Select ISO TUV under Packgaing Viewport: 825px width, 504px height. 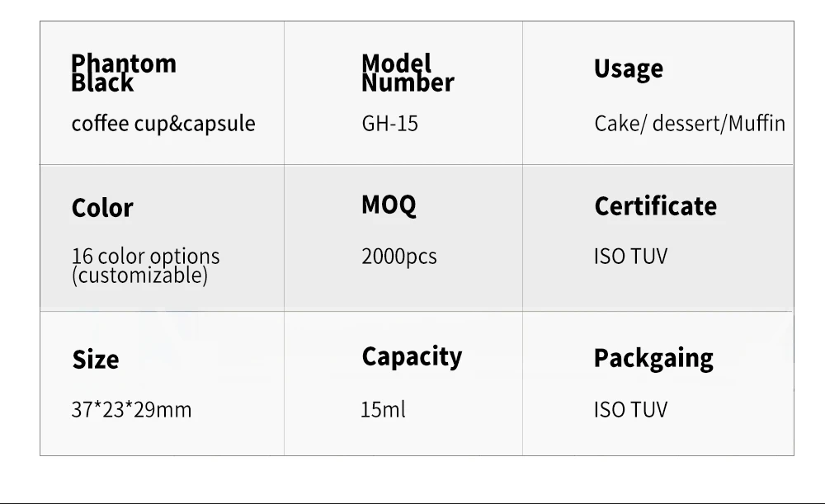631,410
